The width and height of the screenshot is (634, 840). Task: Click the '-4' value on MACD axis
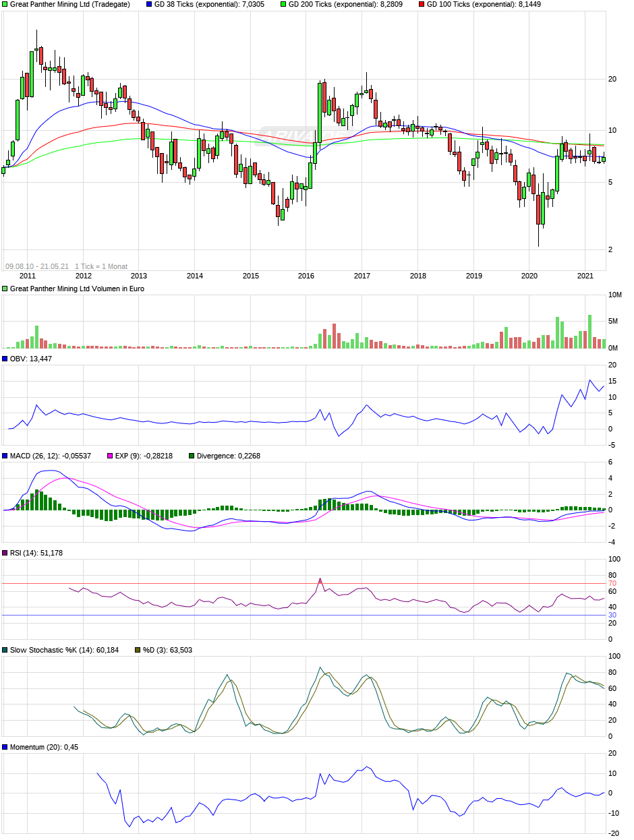click(x=612, y=542)
